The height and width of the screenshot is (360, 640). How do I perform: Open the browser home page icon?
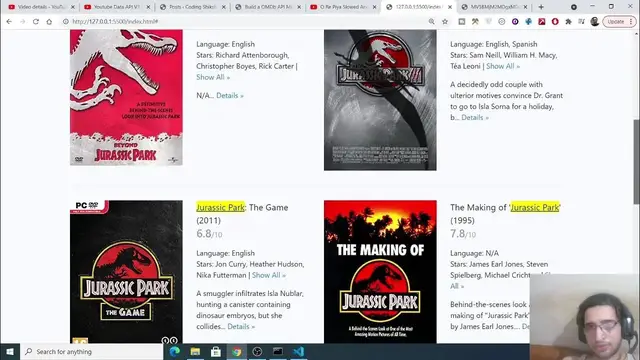[49, 21]
